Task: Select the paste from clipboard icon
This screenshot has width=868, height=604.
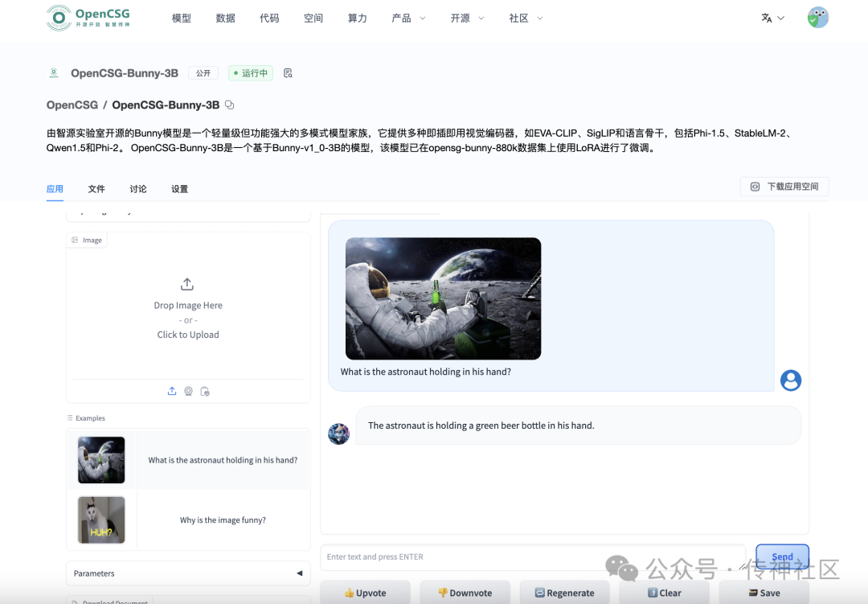Action: (x=205, y=391)
